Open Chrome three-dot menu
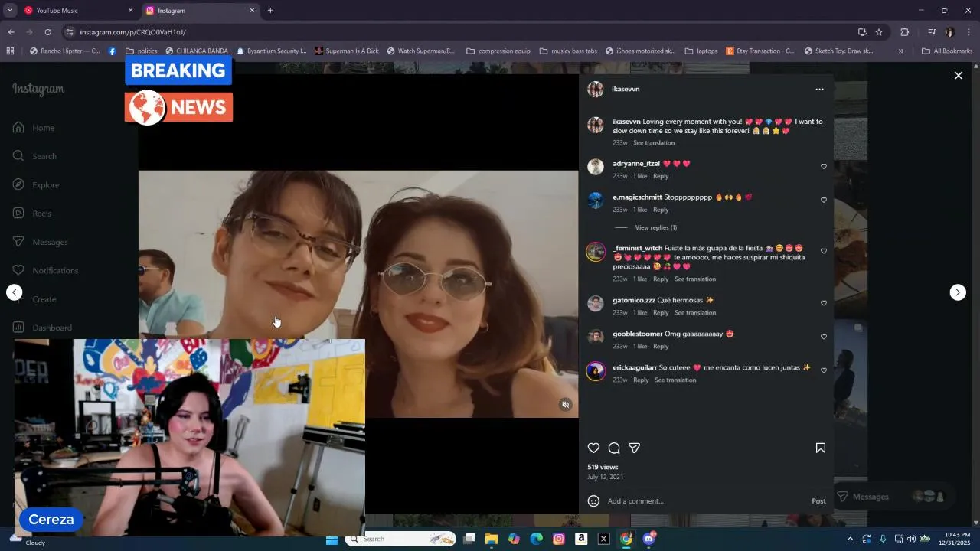 [x=969, y=32]
